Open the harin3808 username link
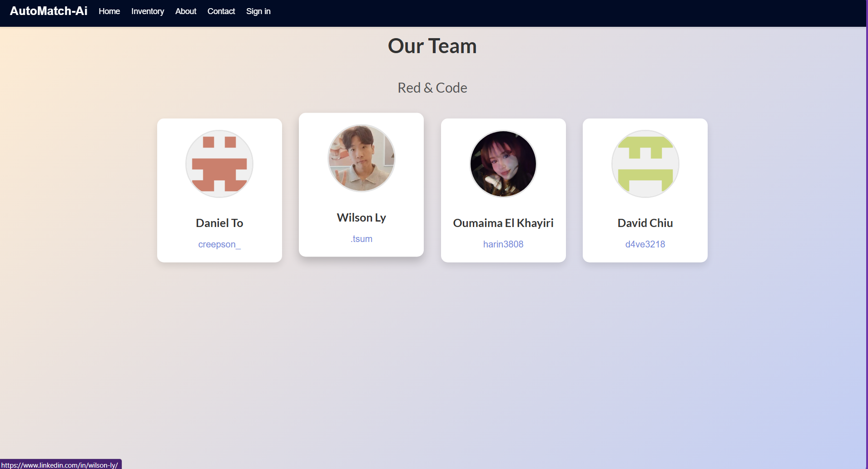868x469 pixels. point(503,244)
